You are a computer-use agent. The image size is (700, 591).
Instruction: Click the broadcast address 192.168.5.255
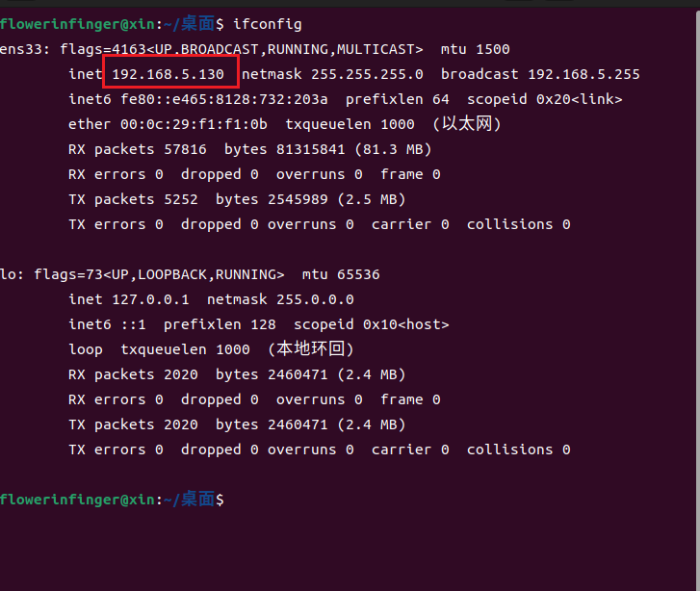point(583,74)
